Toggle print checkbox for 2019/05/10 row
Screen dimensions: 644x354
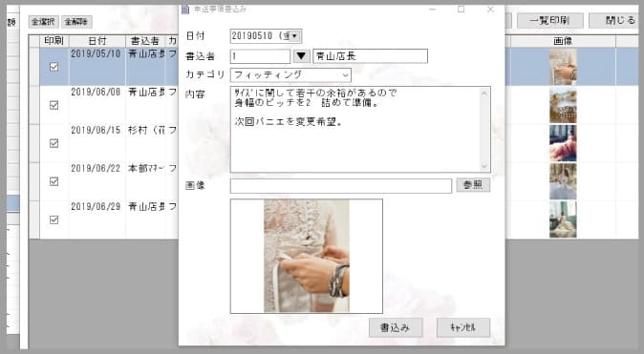pyautogui.click(x=54, y=67)
